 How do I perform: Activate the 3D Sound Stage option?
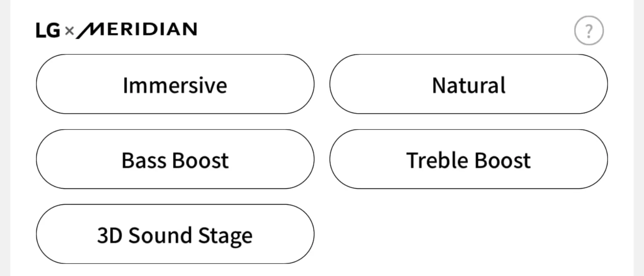(175, 234)
